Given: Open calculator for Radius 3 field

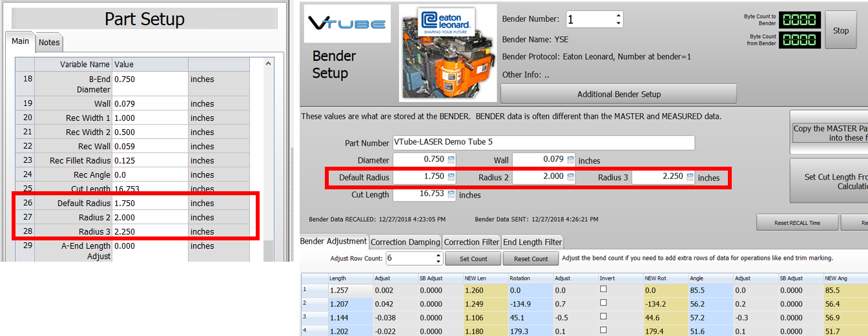Looking at the screenshot, I should pos(690,177).
